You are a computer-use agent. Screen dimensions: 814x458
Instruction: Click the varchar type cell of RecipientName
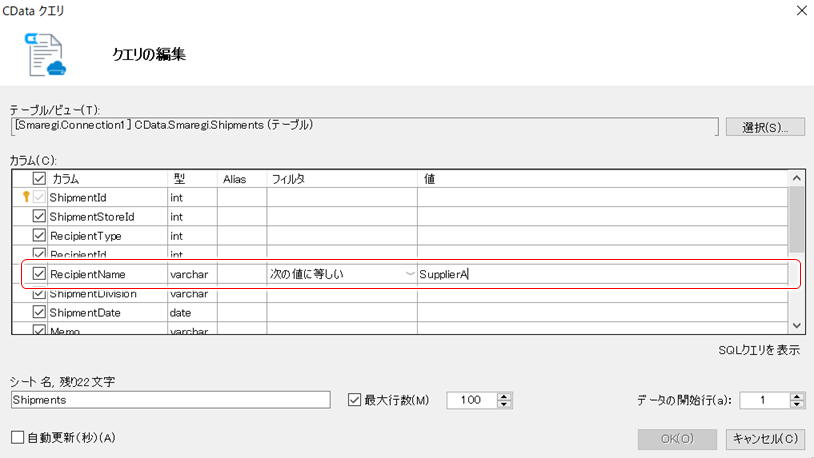coord(193,274)
